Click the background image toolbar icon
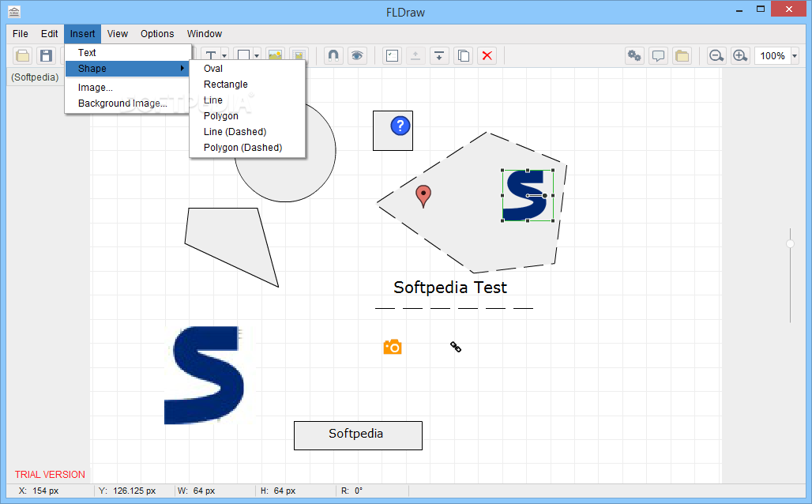This screenshot has height=504, width=812. 299,56
